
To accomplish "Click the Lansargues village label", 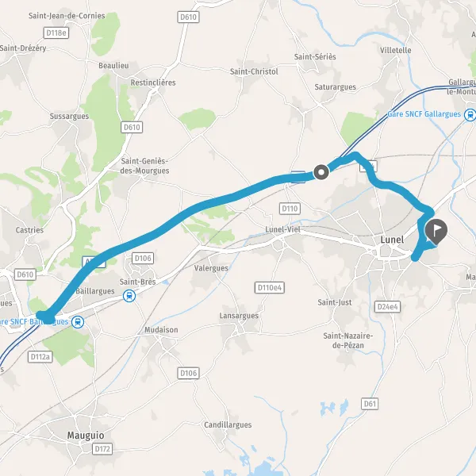I will (x=239, y=316).
